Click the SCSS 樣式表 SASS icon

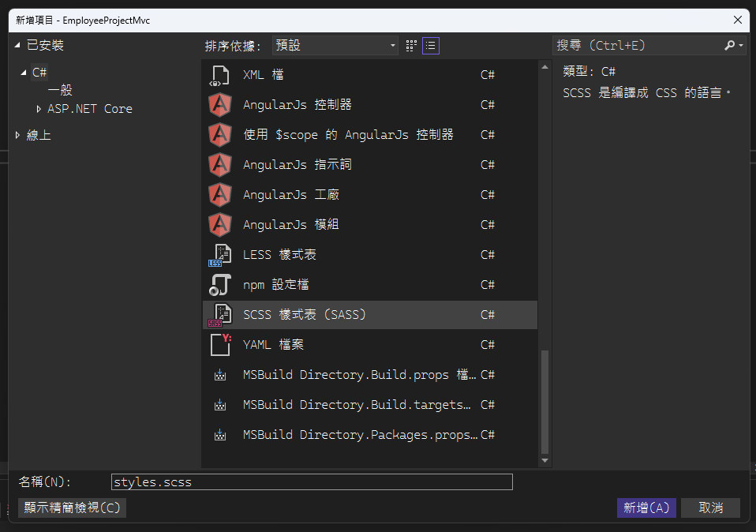tap(220, 315)
